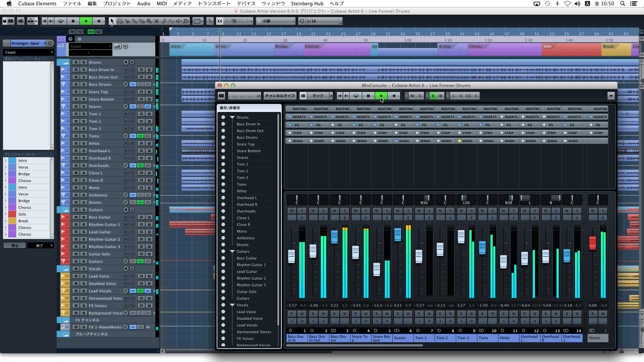Open the MIDI menu
Viewport: 644px width, 362px height.
(162, 4)
